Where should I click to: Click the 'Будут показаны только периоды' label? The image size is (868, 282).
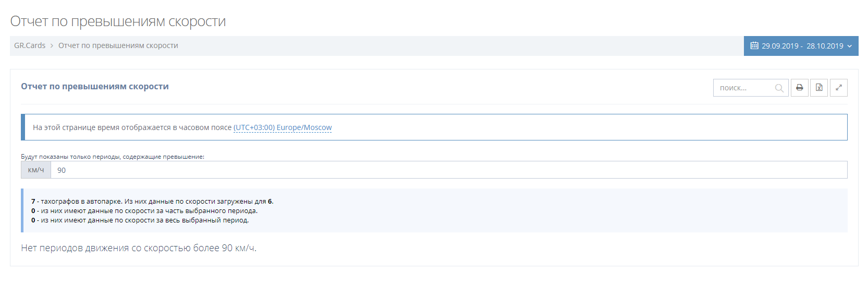coord(113,157)
